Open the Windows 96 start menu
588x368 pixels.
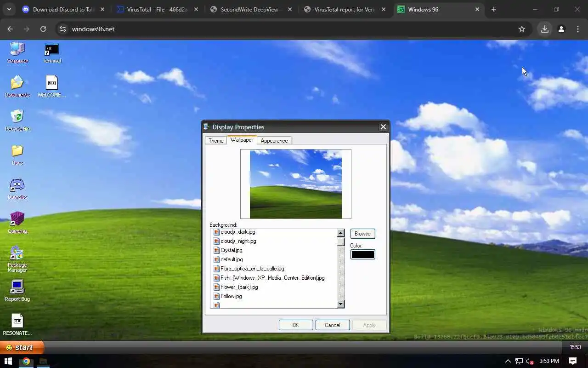[22, 347]
